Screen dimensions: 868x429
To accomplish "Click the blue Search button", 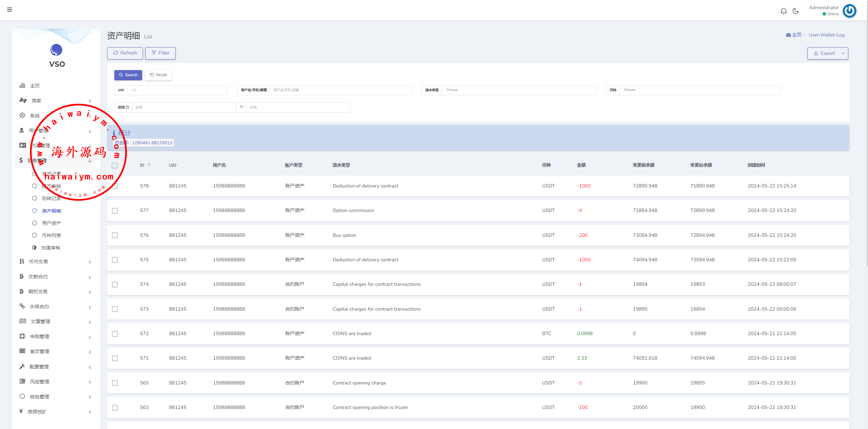I will click(128, 75).
